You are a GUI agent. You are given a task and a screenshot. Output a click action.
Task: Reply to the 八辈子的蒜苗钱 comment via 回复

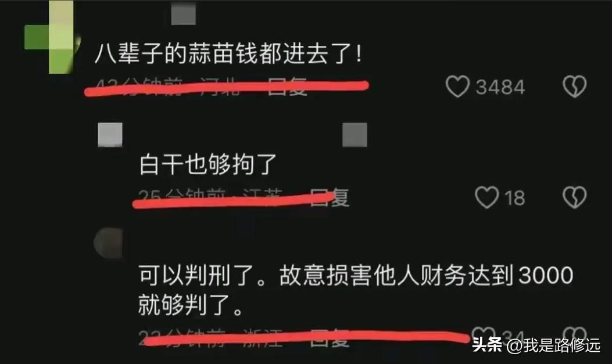[288, 87]
